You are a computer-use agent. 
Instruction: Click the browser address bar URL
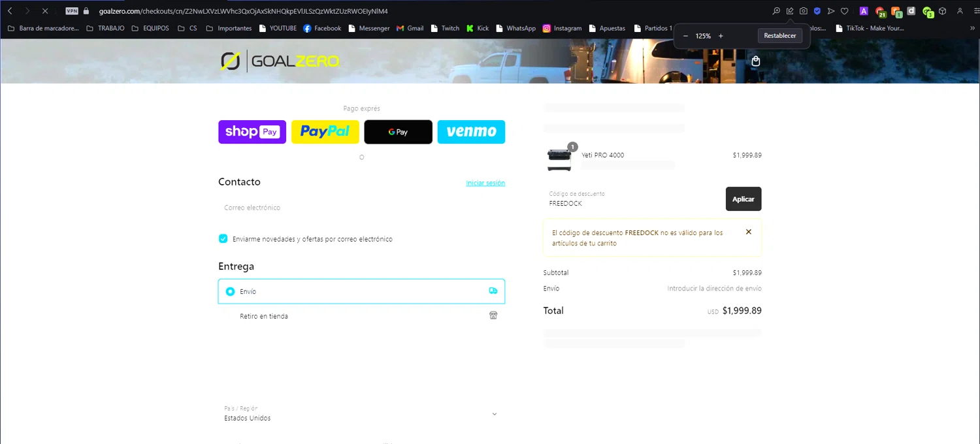click(x=243, y=11)
